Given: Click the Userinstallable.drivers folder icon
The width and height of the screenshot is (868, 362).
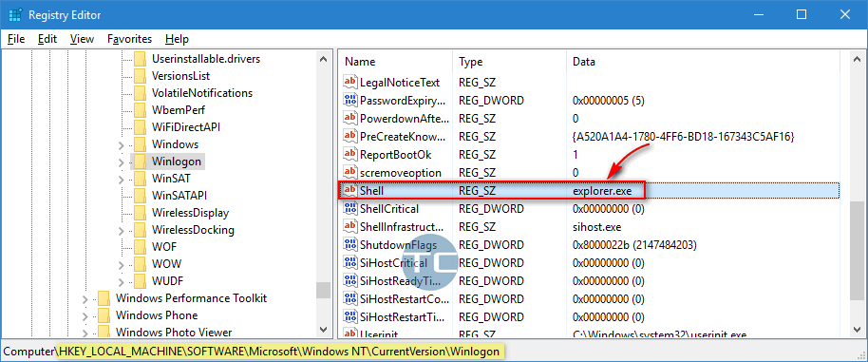Looking at the screenshot, I should pos(141,59).
